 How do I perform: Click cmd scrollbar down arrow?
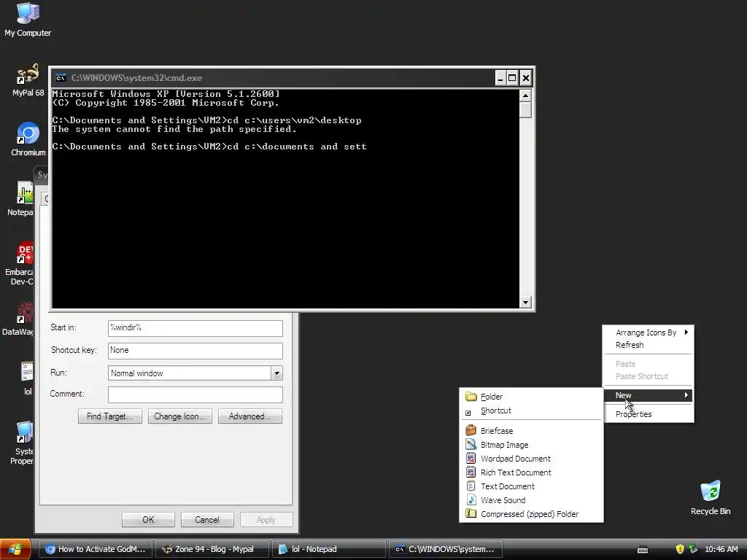tap(525, 302)
